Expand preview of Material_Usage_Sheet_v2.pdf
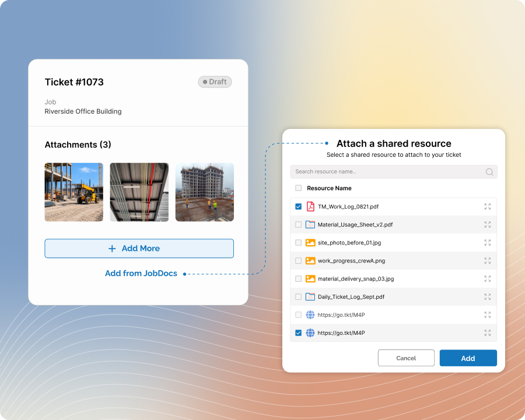Image resolution: width=525 pixels, height=420 pixels. click(488, 225)
